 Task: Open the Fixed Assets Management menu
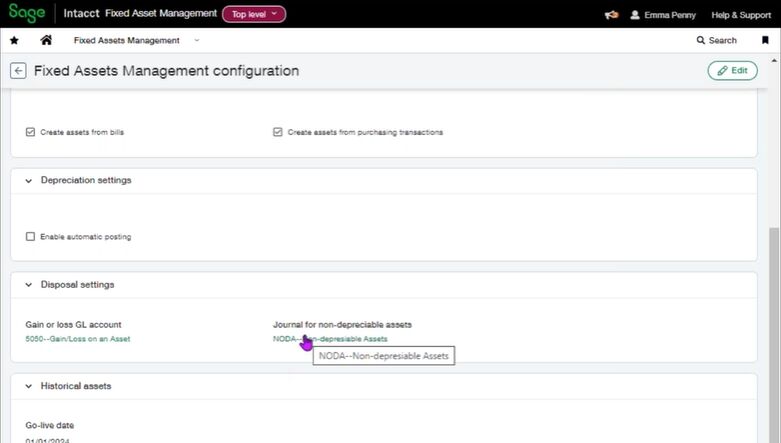coord(127,40)
